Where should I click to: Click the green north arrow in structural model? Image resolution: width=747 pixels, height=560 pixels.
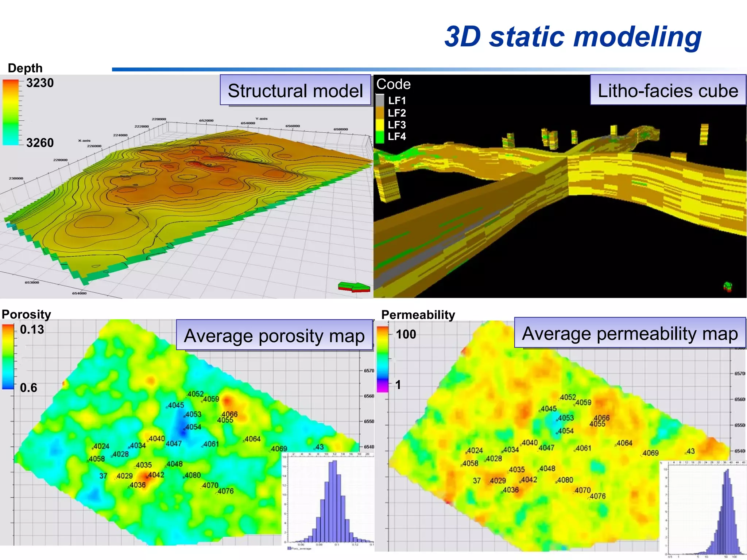click(354, 287)
